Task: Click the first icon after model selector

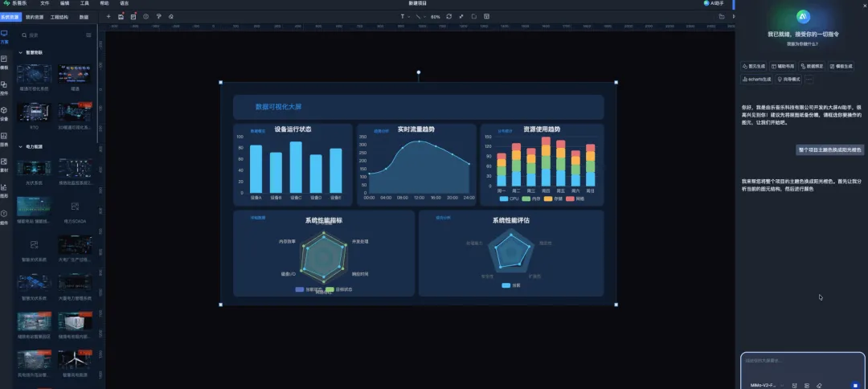Action: coord(794,385)
